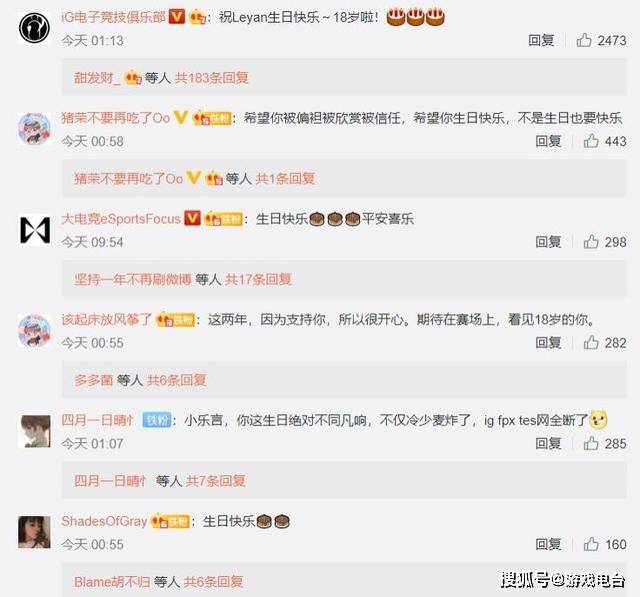640x597 pixels.
Task: Expand 共6条回复 under ShadesOfGray's comment
Action: 213,582
